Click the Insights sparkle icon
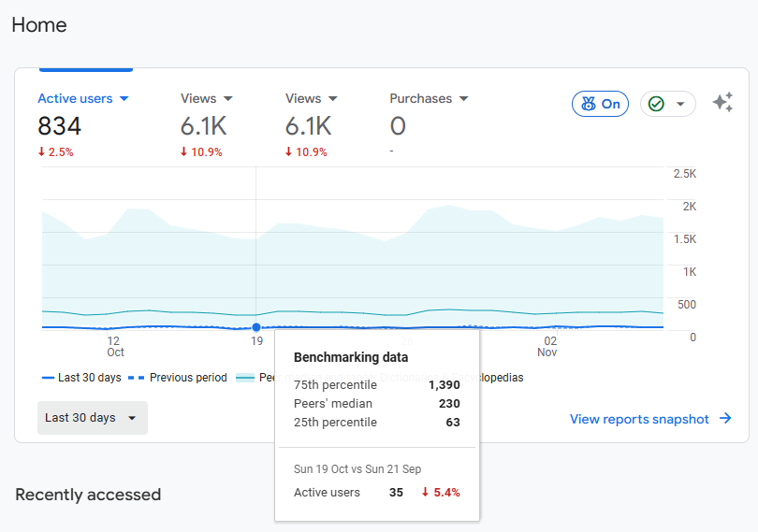This screenshot has height=532, width=758. click(722, 103)
